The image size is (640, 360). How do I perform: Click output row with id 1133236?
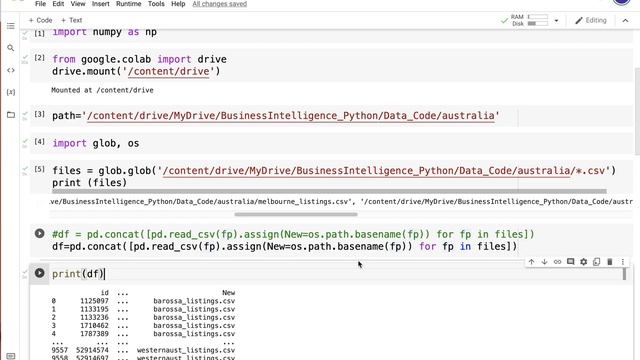tap(143, 318)
